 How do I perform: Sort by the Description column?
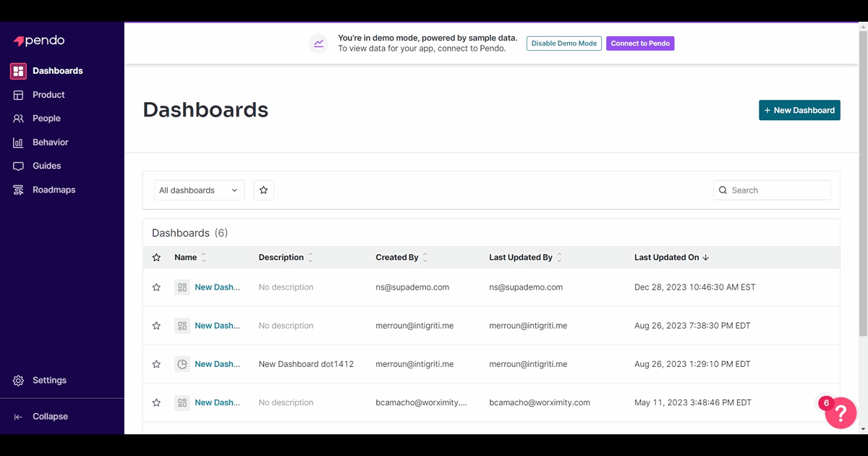(x=286, y=258)
